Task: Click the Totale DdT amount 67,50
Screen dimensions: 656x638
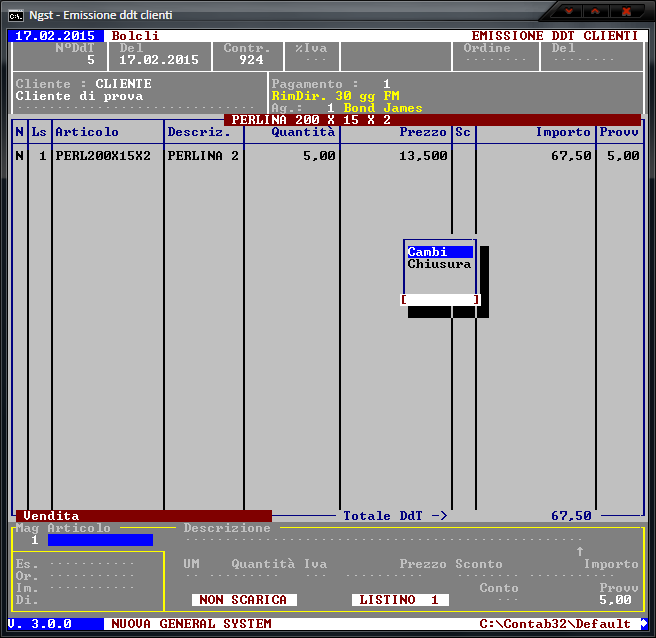Action: [571, 516]
